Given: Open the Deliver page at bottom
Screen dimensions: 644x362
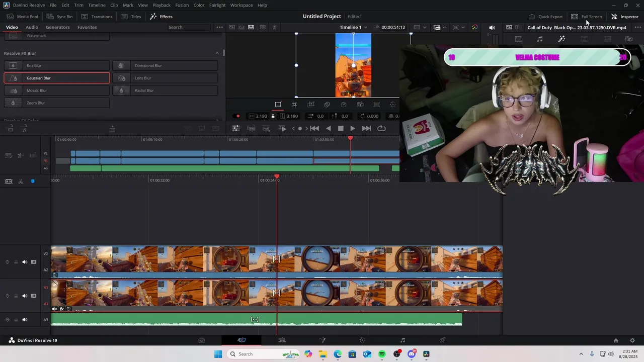Looking at the screenshot, I should pos(443,340).
